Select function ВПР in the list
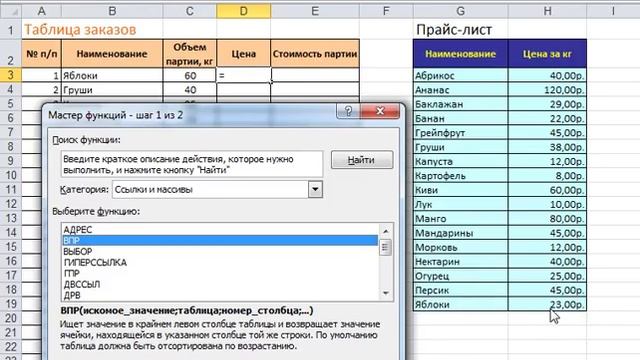The height and width of the screenshot is (360, 640). coord(220,241)
